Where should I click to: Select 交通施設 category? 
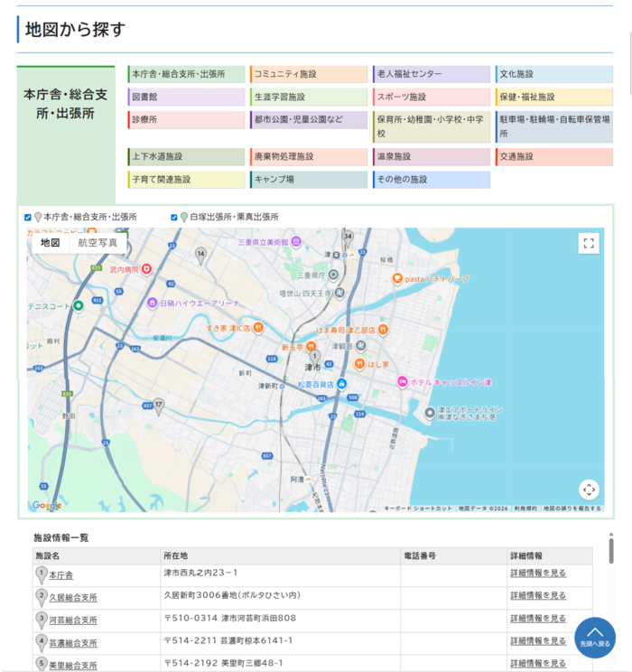point(554,157)
